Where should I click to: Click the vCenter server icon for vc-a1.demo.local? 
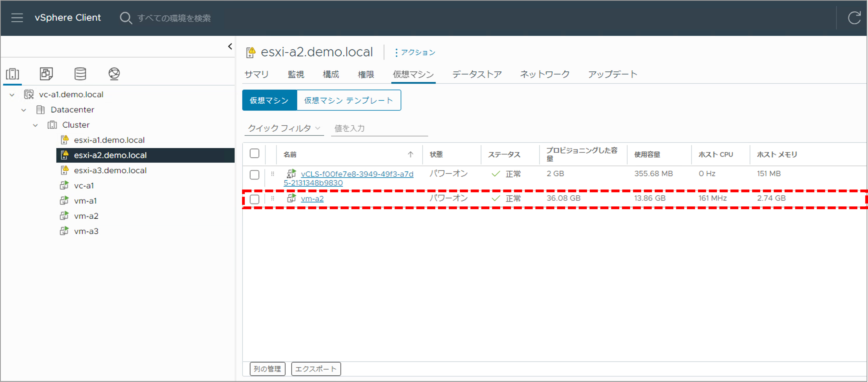[29, 95]
